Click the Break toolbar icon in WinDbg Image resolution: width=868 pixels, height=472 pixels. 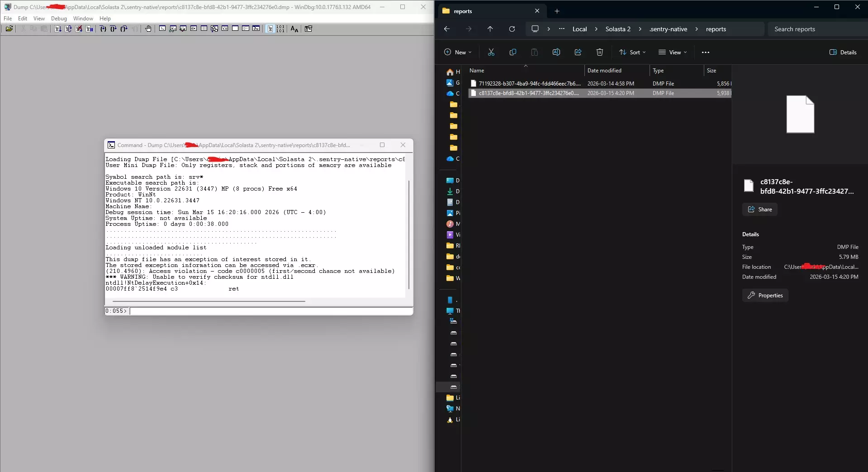tap(89, 29)
